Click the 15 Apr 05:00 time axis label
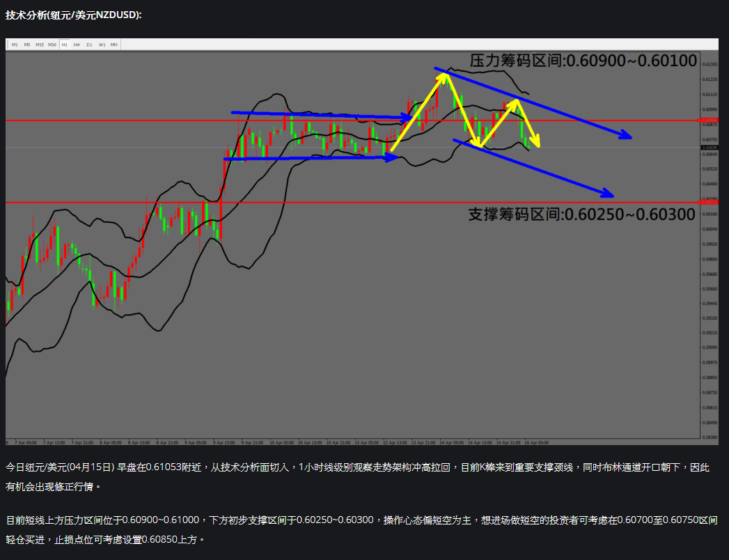Viewport: 729px width, 560px height. tap(537, 443)
